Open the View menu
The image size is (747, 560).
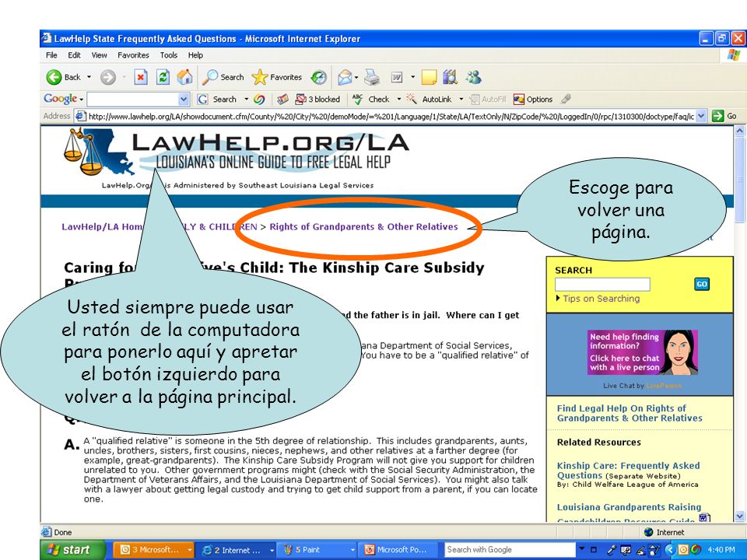coord(99,55)
